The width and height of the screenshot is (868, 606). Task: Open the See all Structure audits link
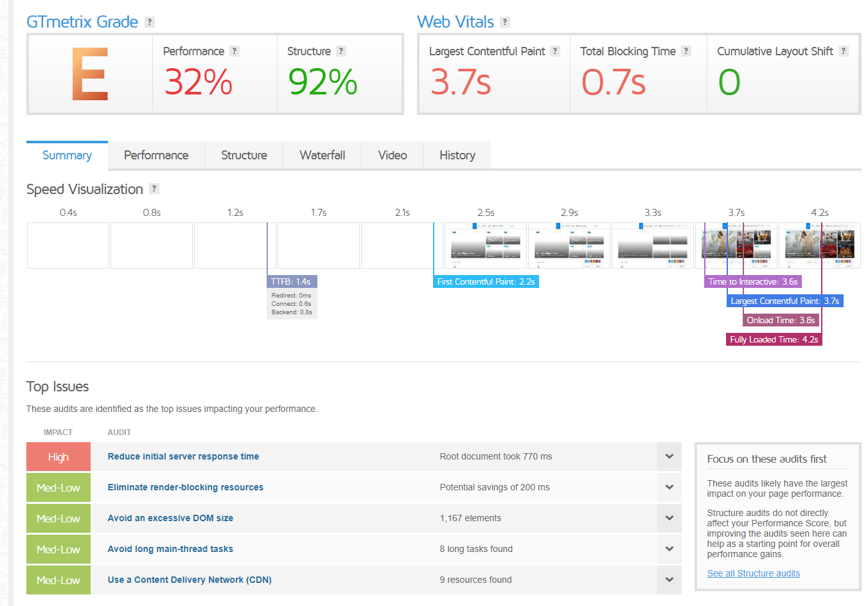[754, 573]
